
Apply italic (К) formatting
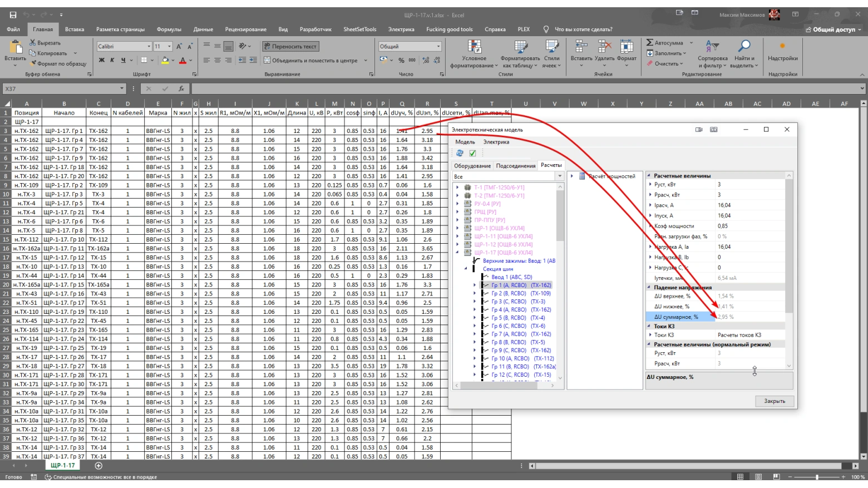112,60
